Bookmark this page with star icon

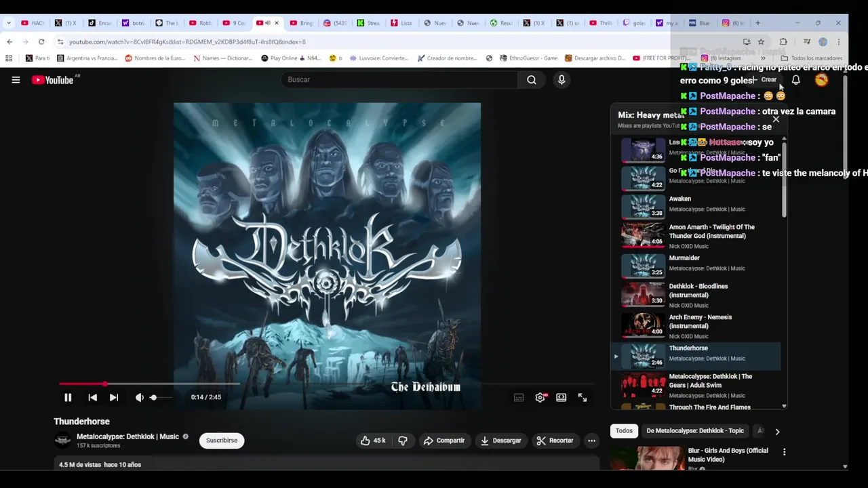[x=762, y=42]
